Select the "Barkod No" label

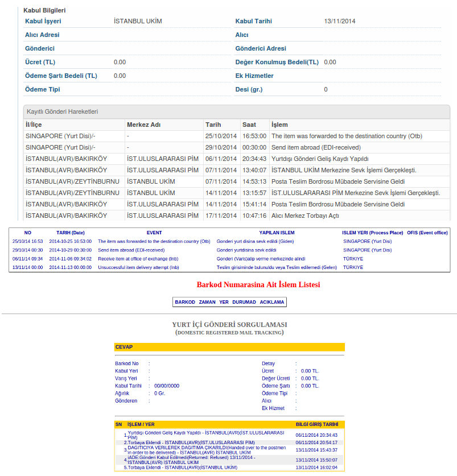pos(127,363)
